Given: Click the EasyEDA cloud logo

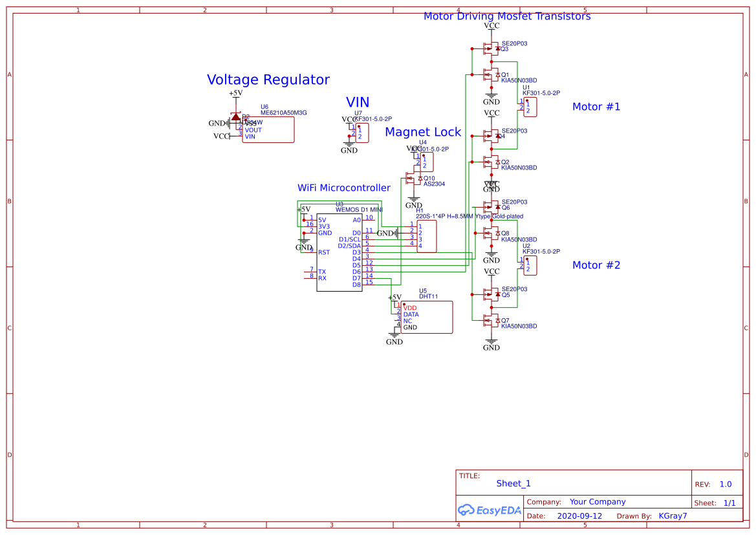Looking at the screenshot, I should tap(467, 510).
